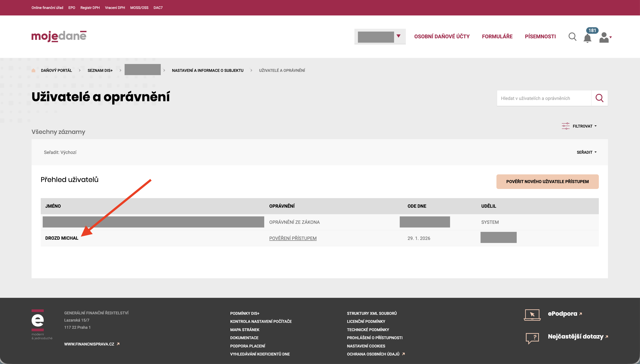Go to SEZNAM DIS+ breadcrumb
Screen dimensions: 640x364
point(100,71)
